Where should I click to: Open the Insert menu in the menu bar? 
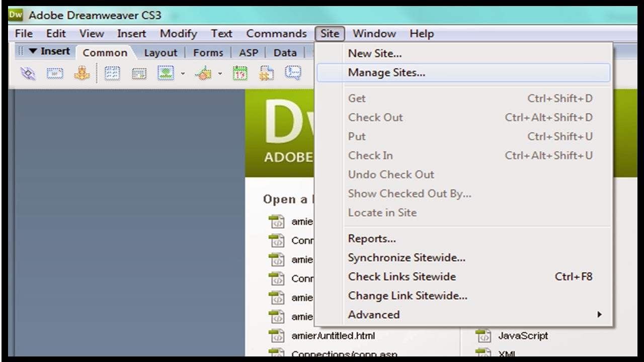[x=132, y=34]
